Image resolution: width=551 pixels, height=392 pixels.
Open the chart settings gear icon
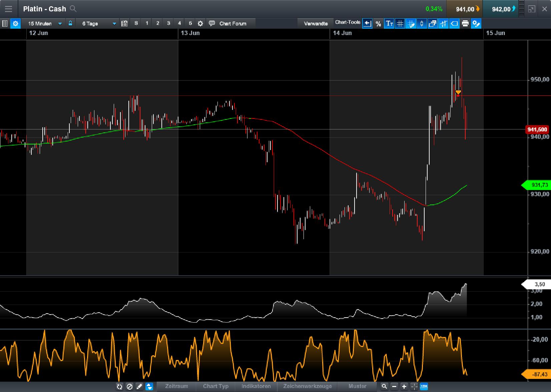pyautogui.click(x=15, y=23)
